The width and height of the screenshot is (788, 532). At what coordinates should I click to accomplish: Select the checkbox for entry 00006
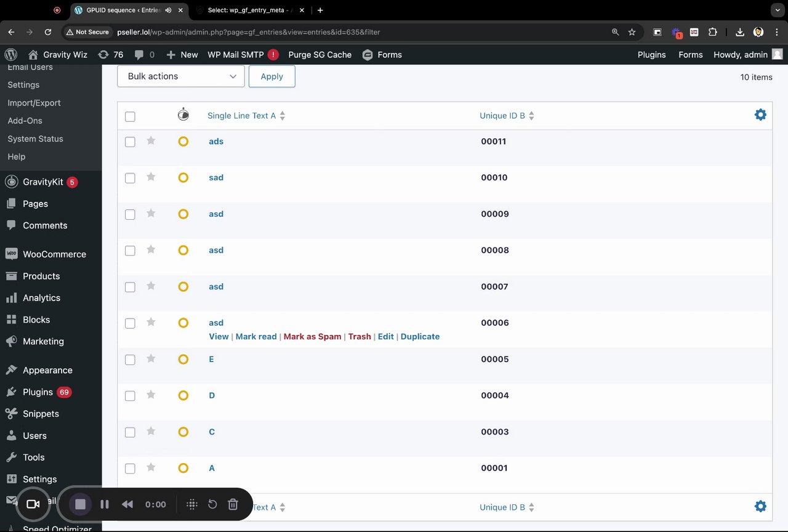tap(130, 323)
